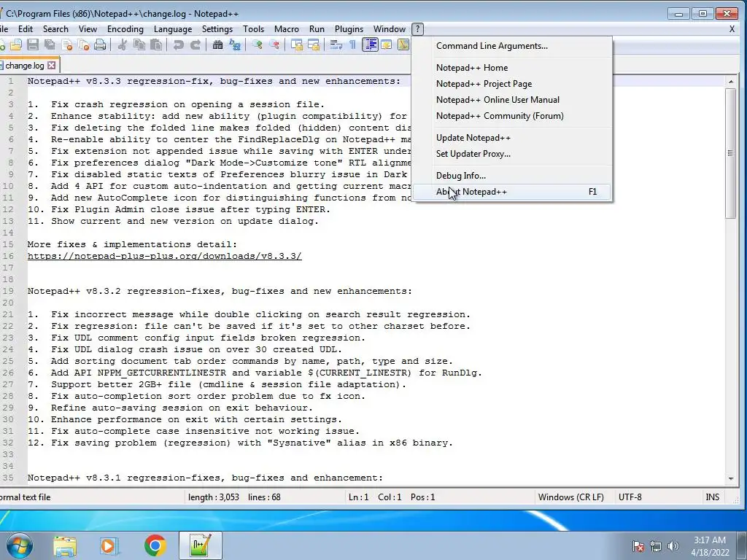747x560 pixels.
Task: Choose Update Notepad++ from the menu
Action: 512,138
